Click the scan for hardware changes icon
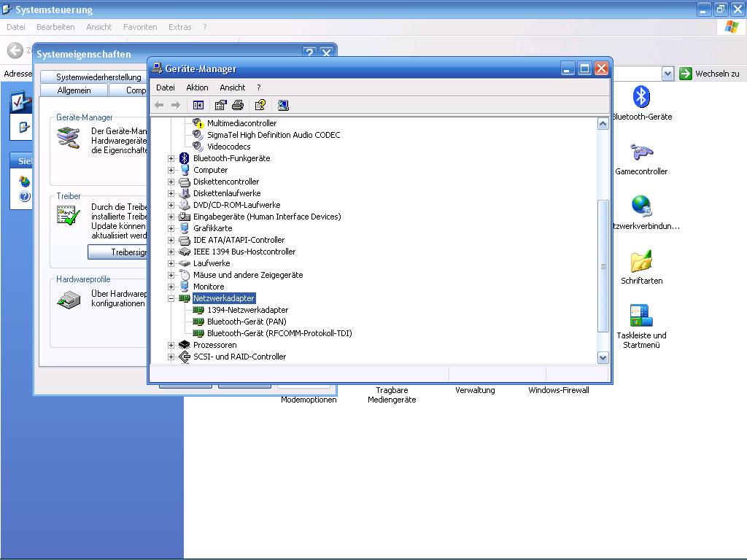The height and width of the screenshot is (560, 747). coord(283,105)
